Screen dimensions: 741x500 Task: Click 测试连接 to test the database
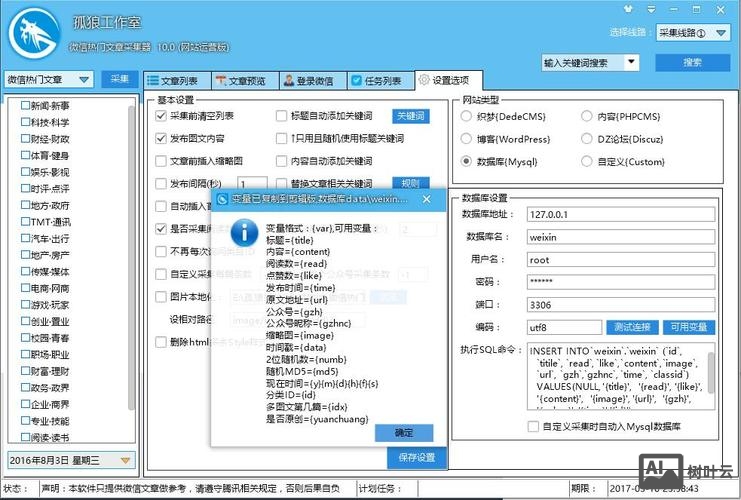[x=632, y=327]
